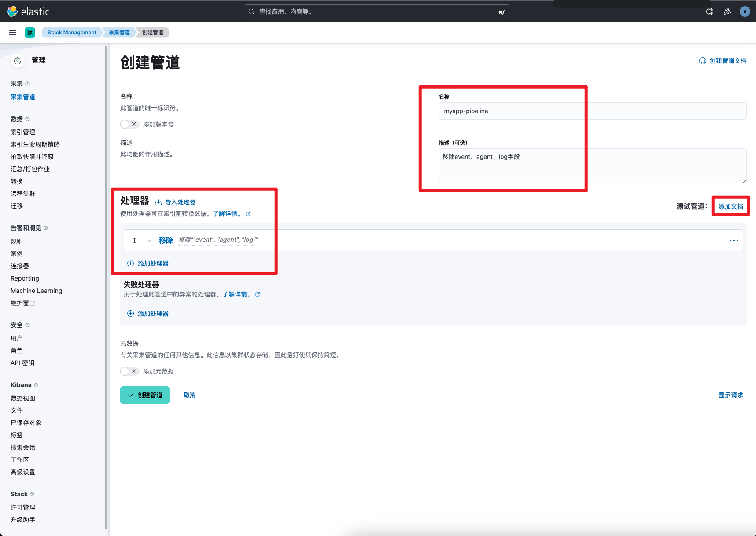Viewport: 756px width, 536px height.
Task: Open the user avatar menu
Action: pyautogui.click(x=745, y=11)
